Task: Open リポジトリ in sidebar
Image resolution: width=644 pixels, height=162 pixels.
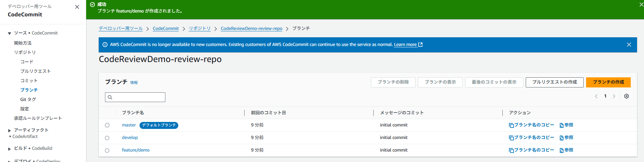Action: tap(25, 52)
